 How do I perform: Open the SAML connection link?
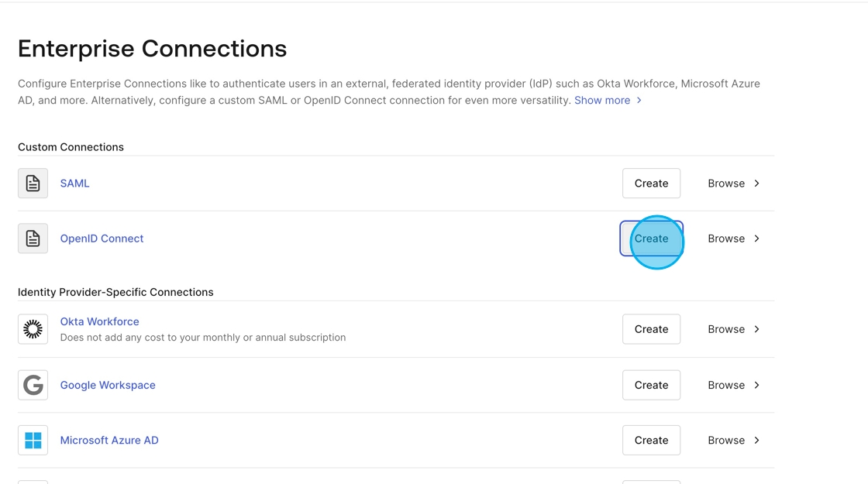point(74,183)
